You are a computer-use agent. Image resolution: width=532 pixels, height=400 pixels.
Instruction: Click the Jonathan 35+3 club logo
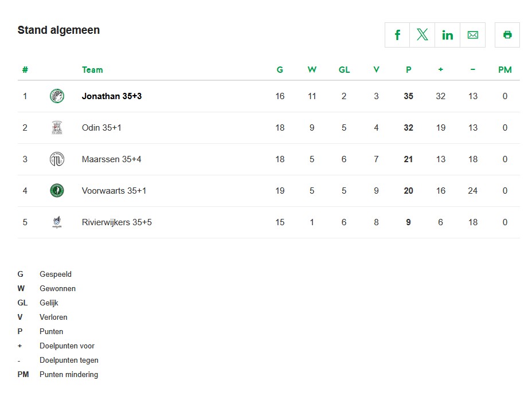(57, 96)
